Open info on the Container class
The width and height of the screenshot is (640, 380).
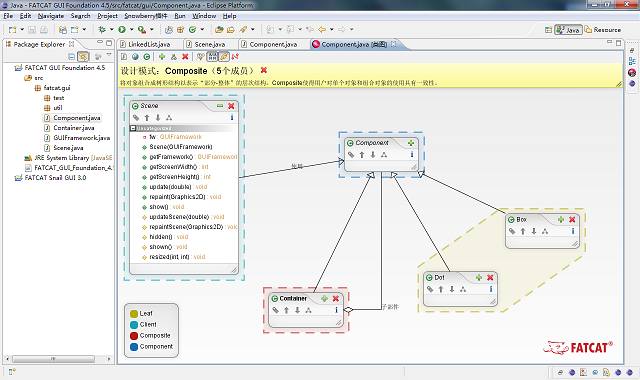[336, 310]
